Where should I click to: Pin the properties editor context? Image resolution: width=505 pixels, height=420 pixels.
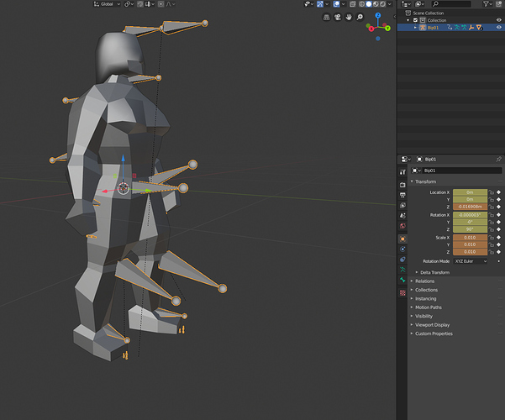[x=498, y=158]
